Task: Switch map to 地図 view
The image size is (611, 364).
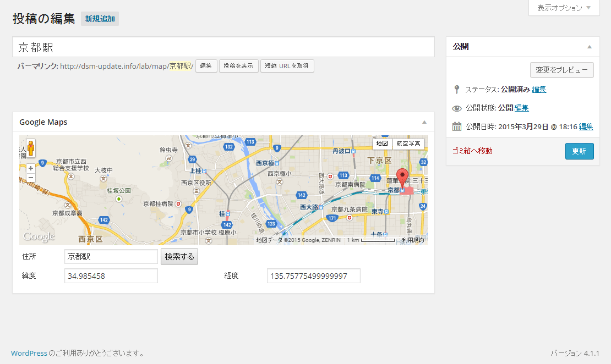Action: point(382,144)
